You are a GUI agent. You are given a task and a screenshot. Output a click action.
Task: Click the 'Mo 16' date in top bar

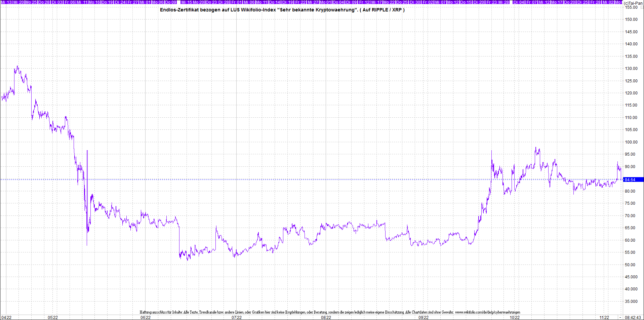pos(94,2)
